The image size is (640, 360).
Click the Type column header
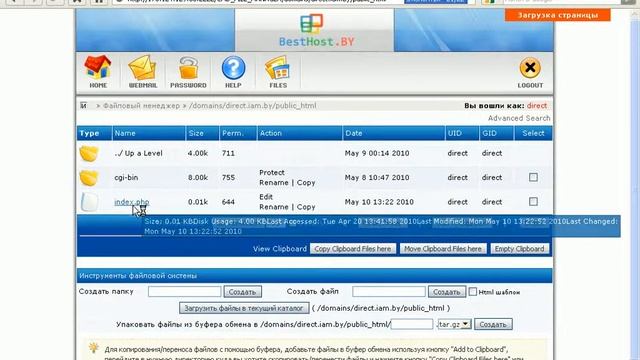coord(89,133)
